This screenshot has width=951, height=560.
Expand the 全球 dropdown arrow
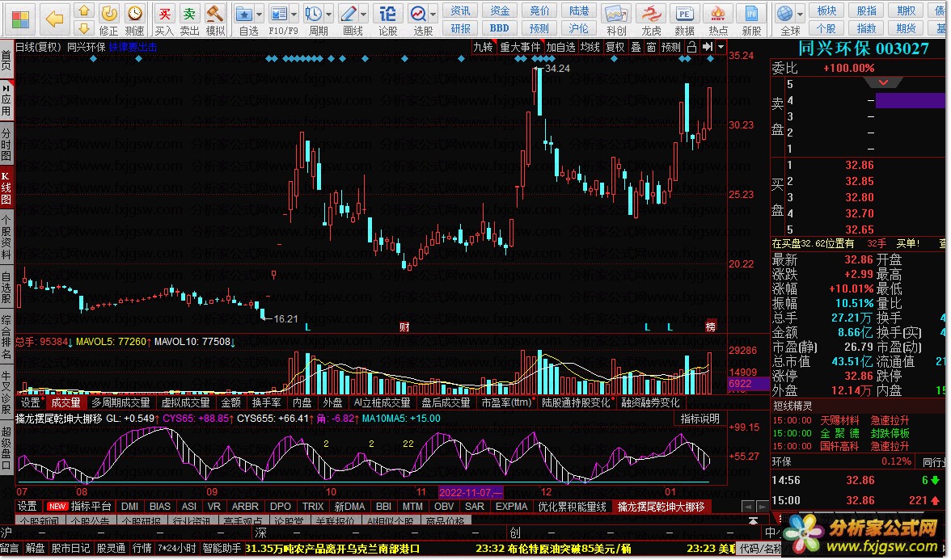point(801,14)
